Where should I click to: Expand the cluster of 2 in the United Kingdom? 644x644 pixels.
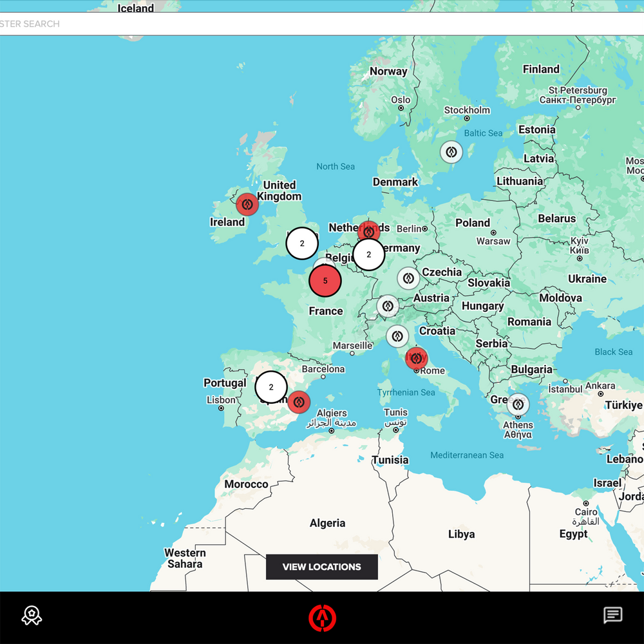click(x=302, y=243)
